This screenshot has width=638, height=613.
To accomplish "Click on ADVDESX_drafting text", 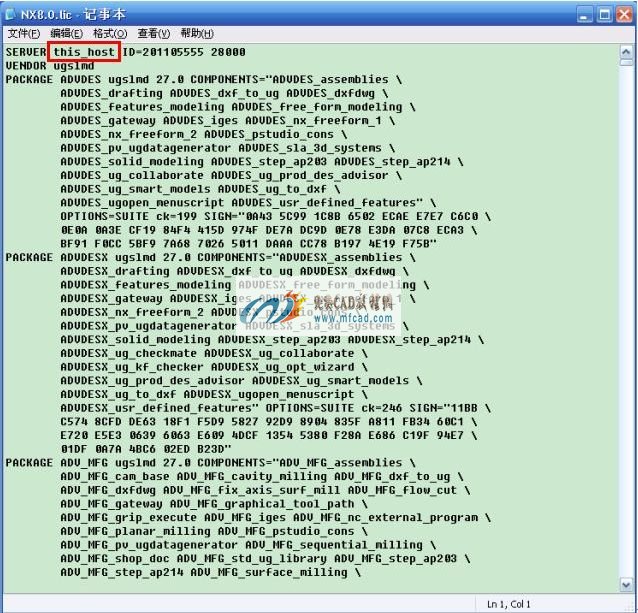I will tap(115, 271).
